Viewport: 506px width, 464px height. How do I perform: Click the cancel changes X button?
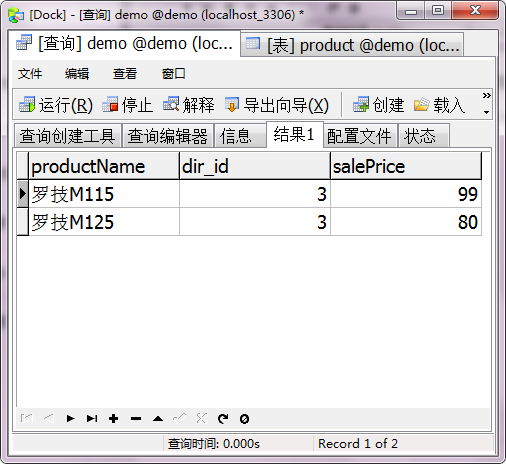[202, 418]
